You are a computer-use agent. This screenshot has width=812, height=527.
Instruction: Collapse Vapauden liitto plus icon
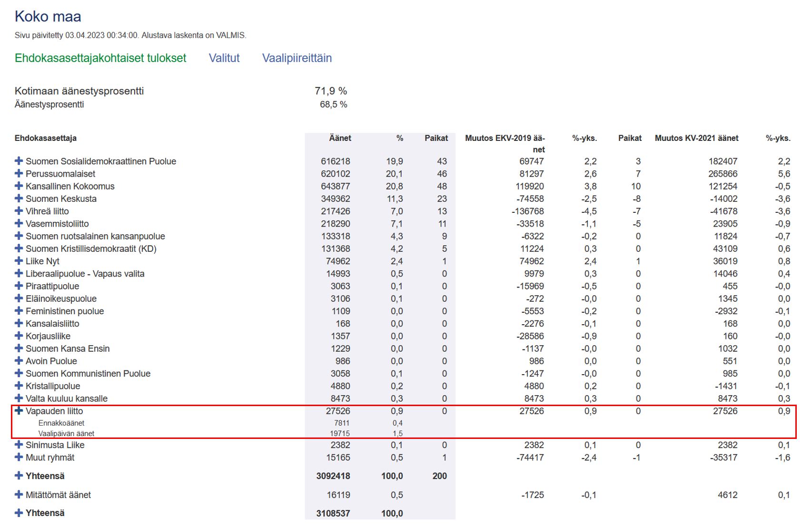point(19,410)
